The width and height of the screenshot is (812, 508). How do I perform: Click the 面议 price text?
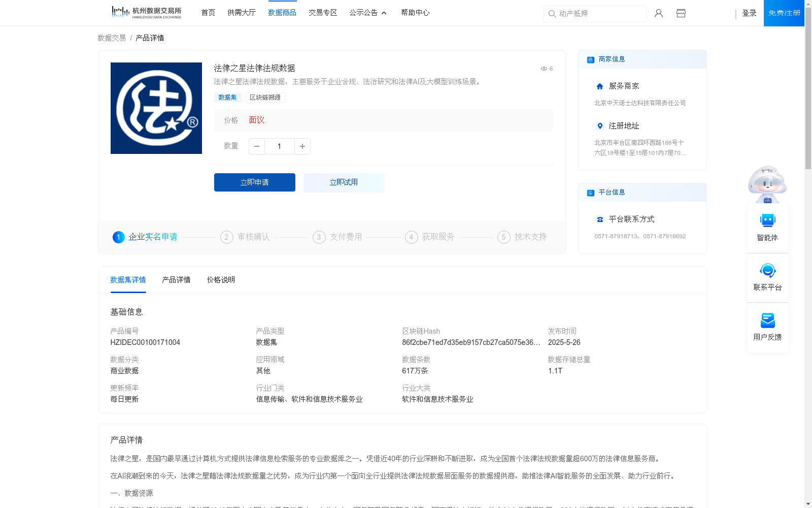pyautogui.click(x=257, y=120)
